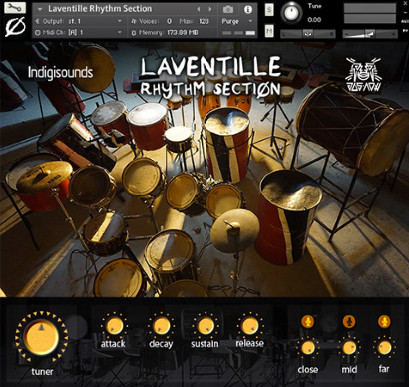Click the release knob
Viewport: 409px width, 387px height.
tap(249, 325)
